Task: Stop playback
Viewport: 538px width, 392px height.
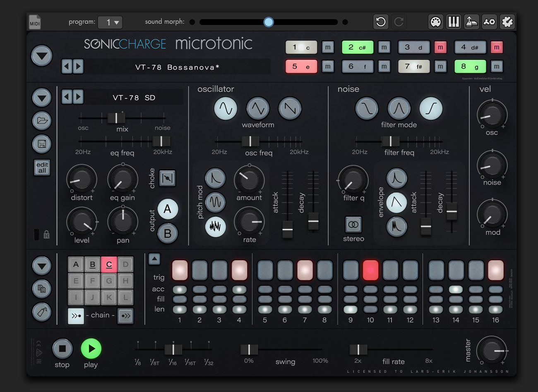Action: tap(62, 349)
